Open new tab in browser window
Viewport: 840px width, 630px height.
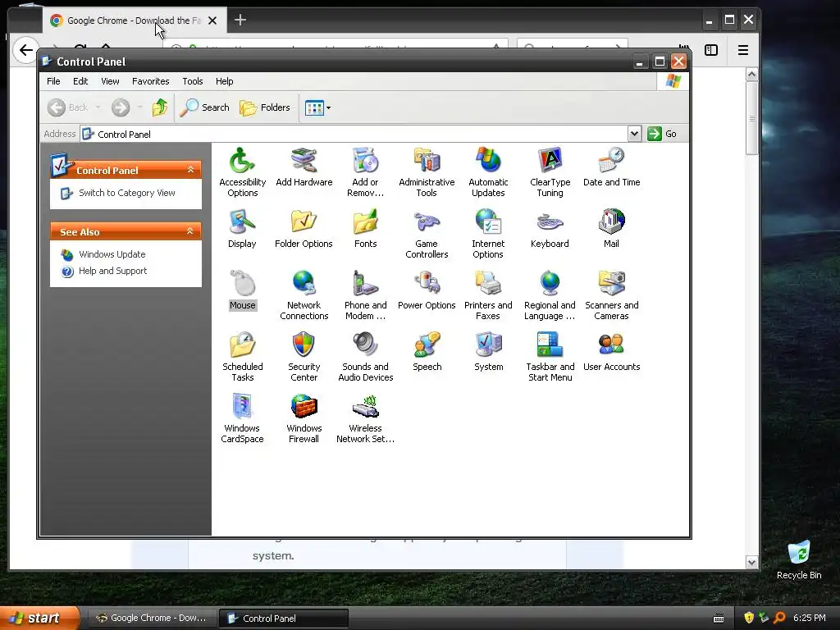(240, 21)
